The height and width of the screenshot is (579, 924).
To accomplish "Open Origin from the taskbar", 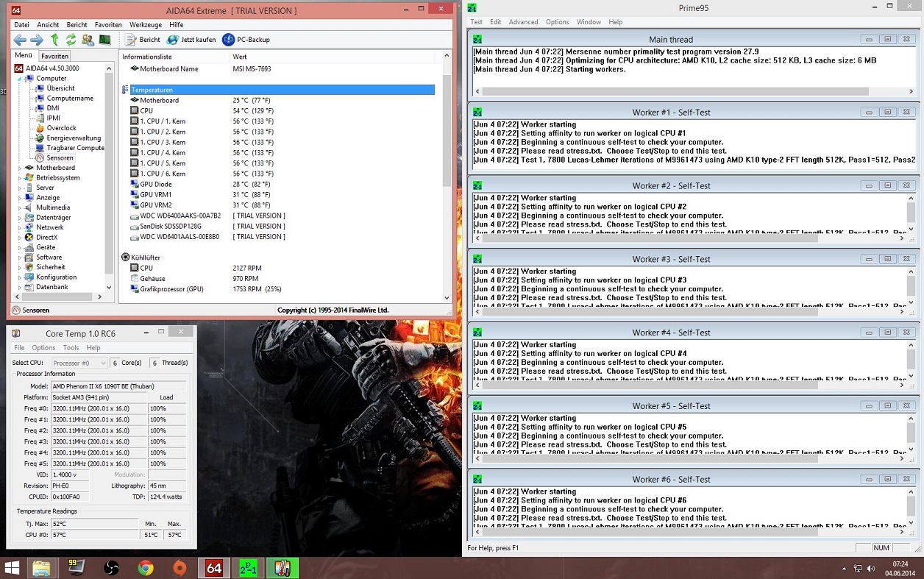I will (x=180, y=568).
